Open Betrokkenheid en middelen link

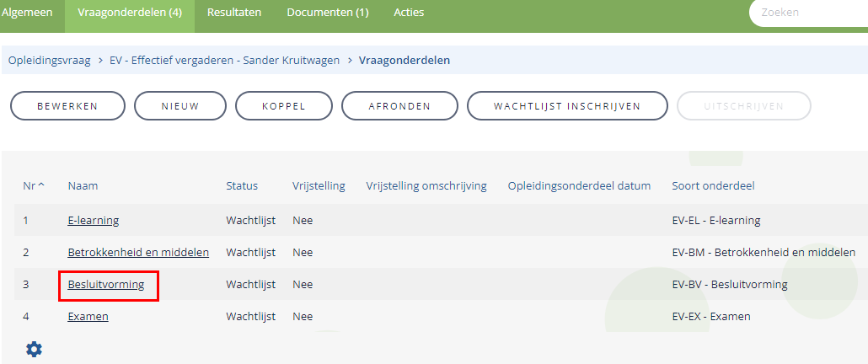point(138,252)
